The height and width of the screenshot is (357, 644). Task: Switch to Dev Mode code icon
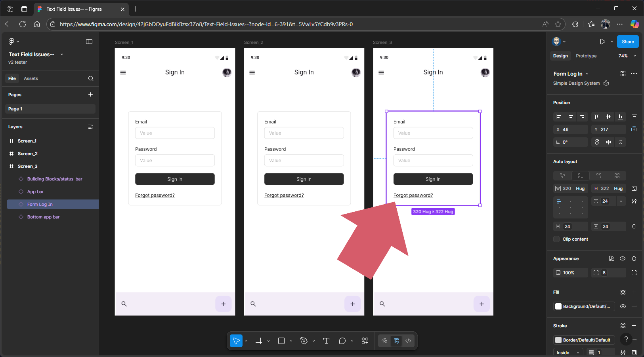click(408, 341)
